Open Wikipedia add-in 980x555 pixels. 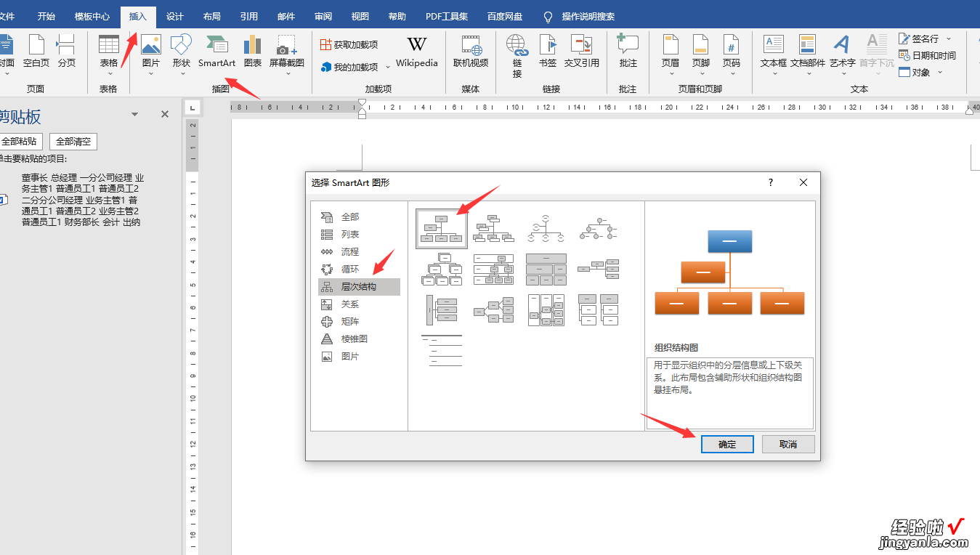pos(417,51)
